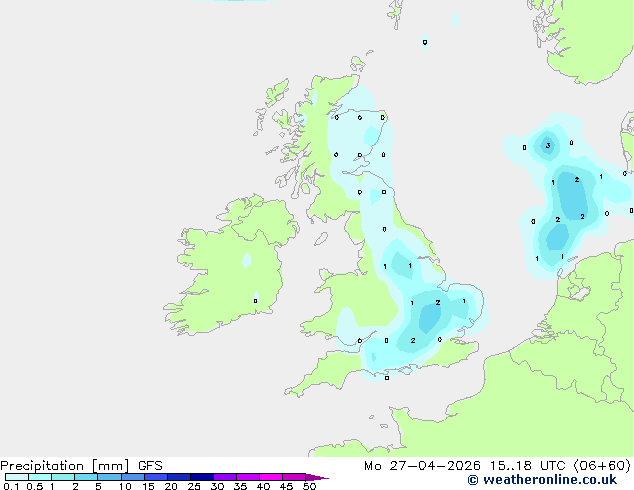Click the 5–10 mm legend swatch

coord(109,477)
